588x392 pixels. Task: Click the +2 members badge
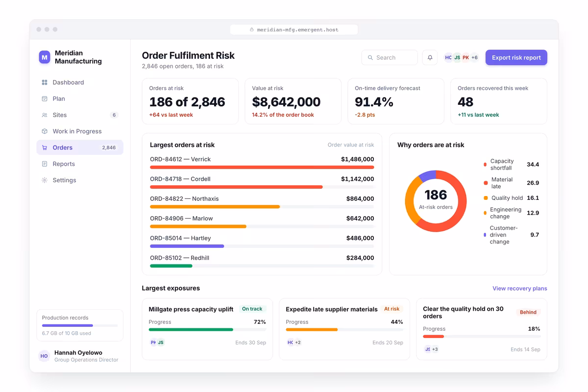[x=298, y=343]
